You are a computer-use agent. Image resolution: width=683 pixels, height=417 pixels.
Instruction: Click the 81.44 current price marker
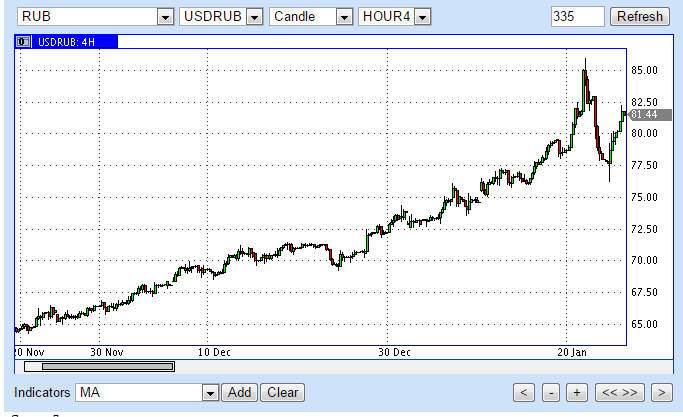point(649,115)
